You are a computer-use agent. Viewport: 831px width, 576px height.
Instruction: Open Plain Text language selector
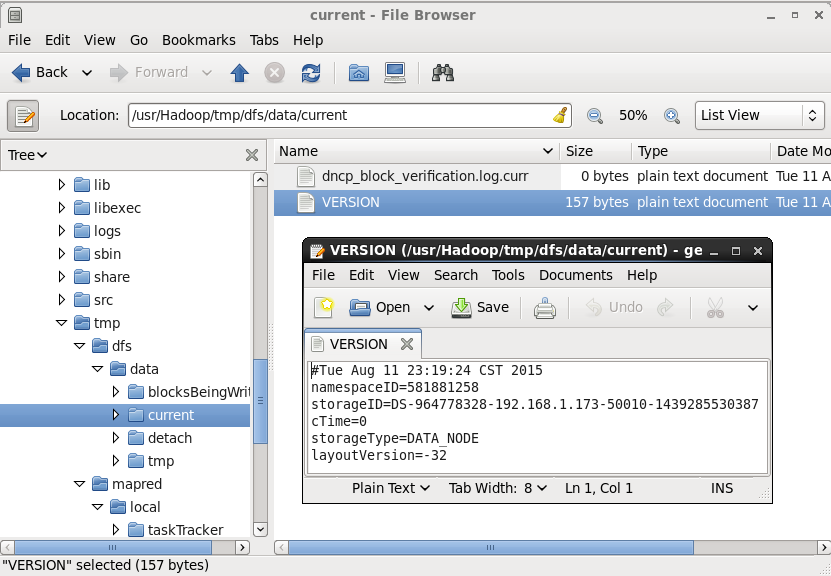click(391, 488)
